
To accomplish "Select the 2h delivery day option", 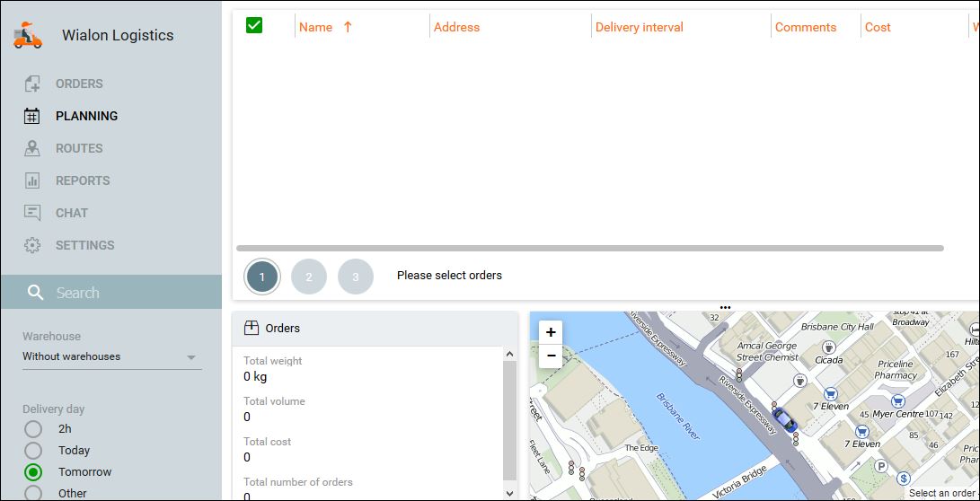I will [33, 429].
